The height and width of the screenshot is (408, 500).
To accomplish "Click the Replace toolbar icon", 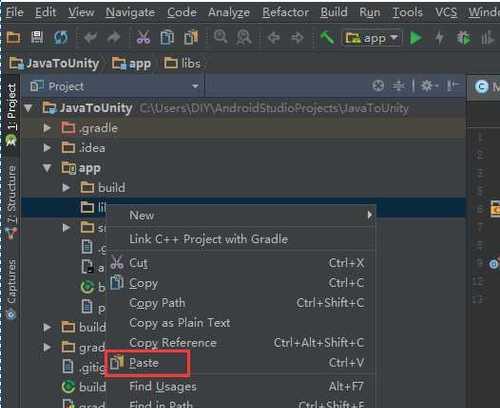I will pos(244,37).
